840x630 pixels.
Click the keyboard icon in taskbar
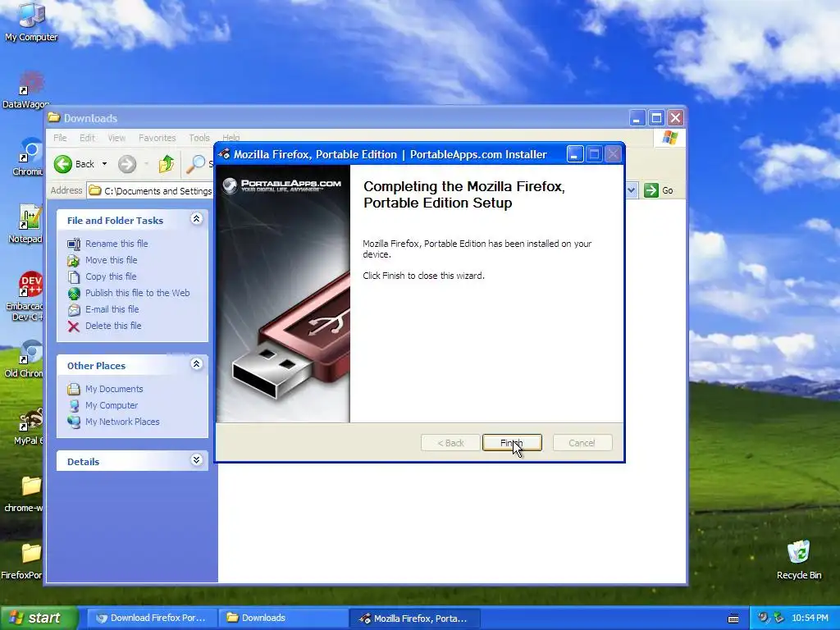click(733, 619)
